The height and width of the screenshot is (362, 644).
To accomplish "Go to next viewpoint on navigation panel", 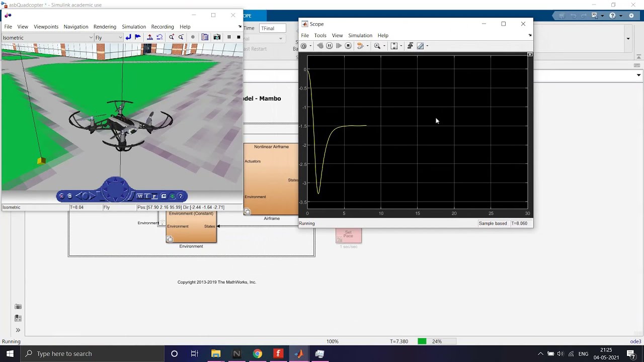I will coord(92,196).
